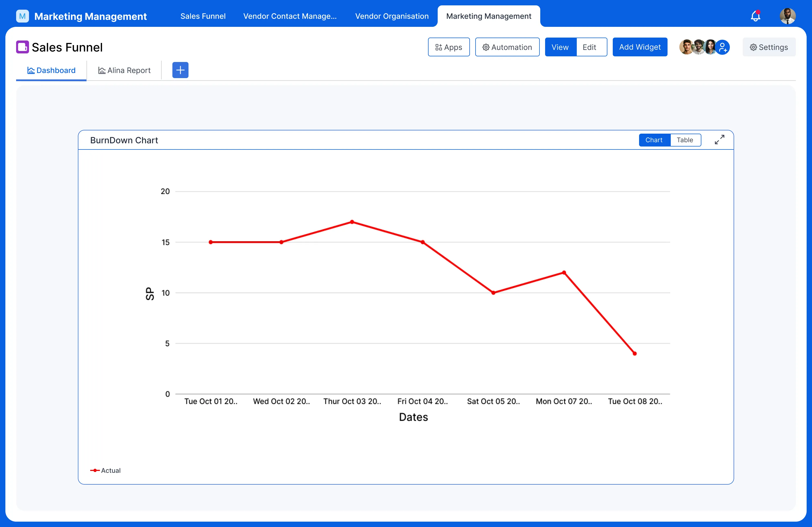Click the Tue Oct 08 lowest data point
The width and height of the screenshot is (812, 527).
click(635, 353)
